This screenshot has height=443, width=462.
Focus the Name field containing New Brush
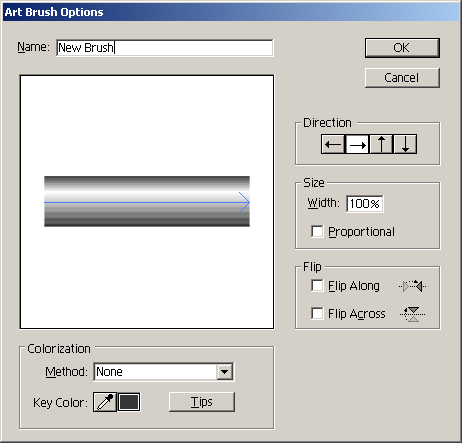click(165, 48)
